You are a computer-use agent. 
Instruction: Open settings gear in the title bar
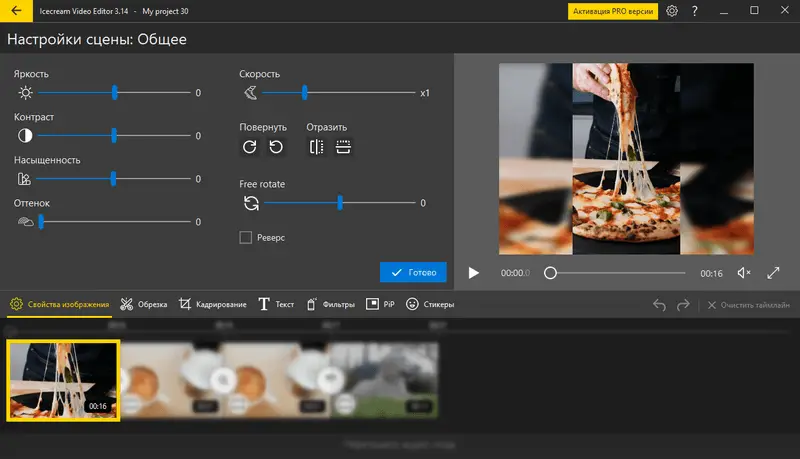(672, 11)
